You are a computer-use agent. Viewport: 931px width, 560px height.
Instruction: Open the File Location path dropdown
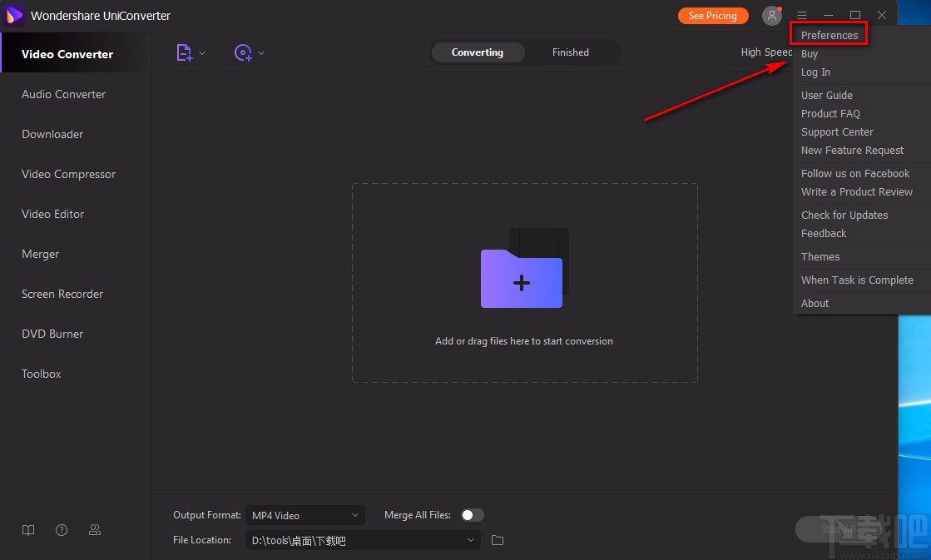click(x=363, y=540)
